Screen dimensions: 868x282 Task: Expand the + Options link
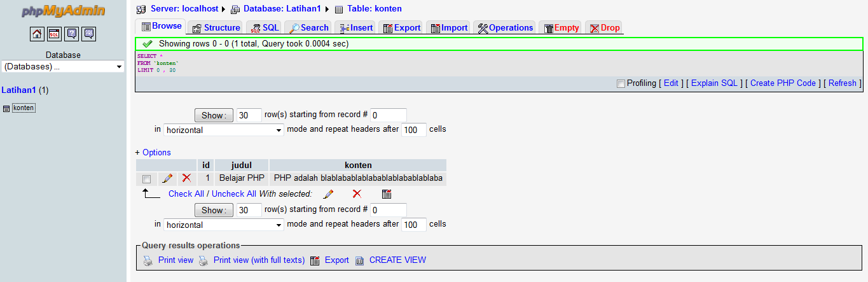coord(153,153)
